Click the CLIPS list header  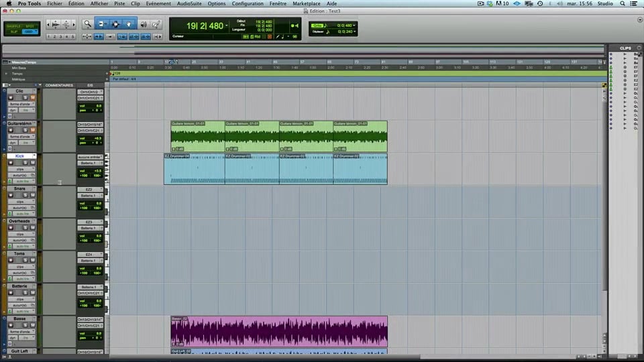click(625, 48)
